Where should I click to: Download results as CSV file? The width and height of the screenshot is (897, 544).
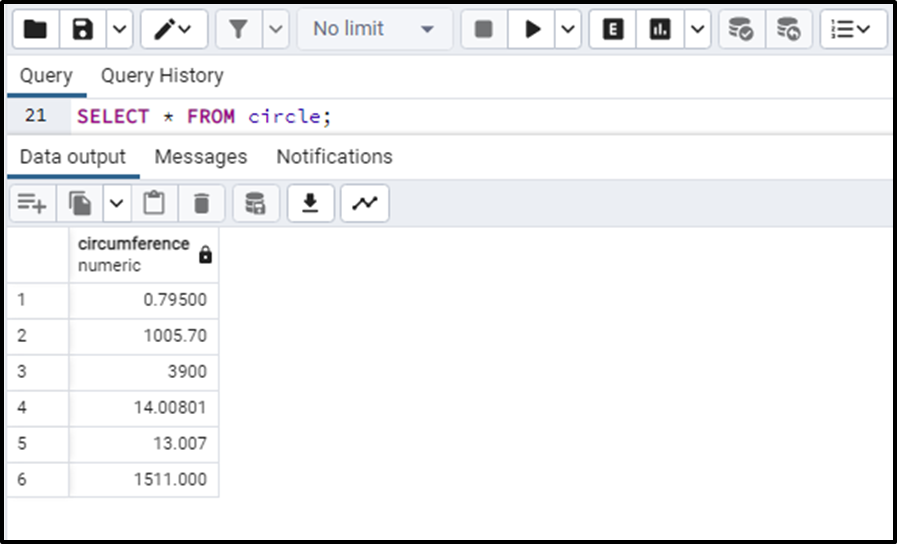point(311,203)
